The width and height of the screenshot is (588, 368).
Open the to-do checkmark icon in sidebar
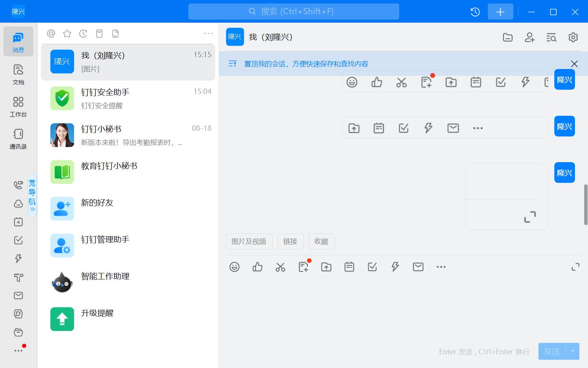[x=18, y=240]
